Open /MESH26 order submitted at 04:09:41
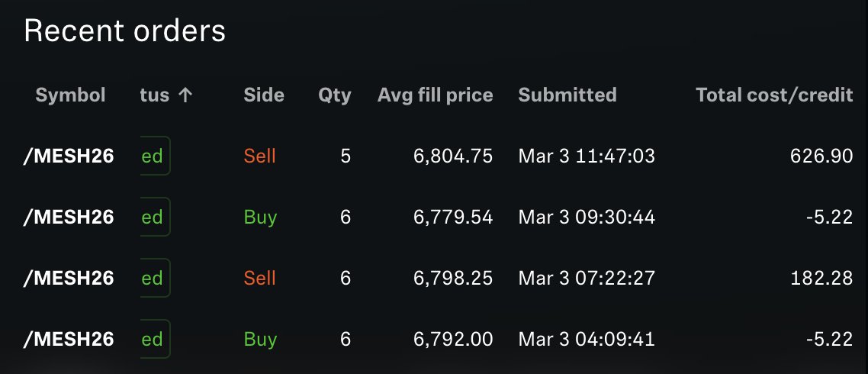 tap(438, 339)
